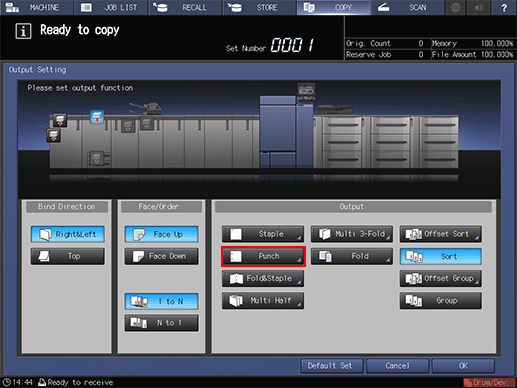Click the paper feed unit in diagram
Image resolution: width=517 pixels, height=388 pixels.
pos(386,142)
